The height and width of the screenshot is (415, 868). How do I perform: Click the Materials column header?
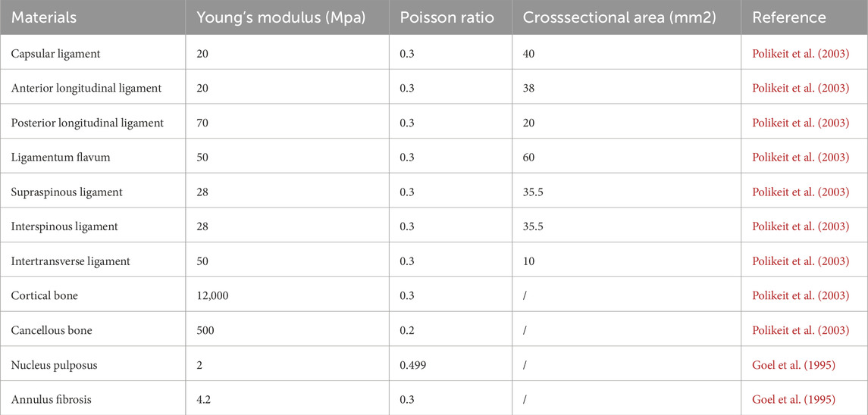click(44, 18)
